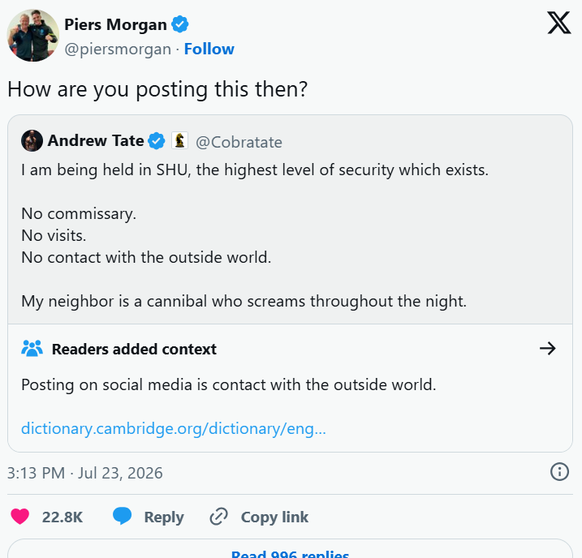This screenshot has height=558, width=582.
Task: Click the X logo icon
Action: click(x=559, y=23)
